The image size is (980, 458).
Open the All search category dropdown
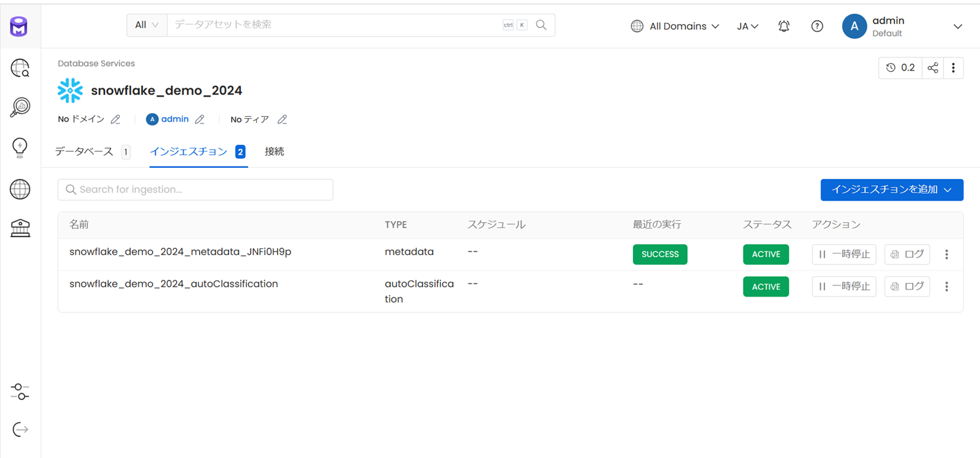pos(146,25)
